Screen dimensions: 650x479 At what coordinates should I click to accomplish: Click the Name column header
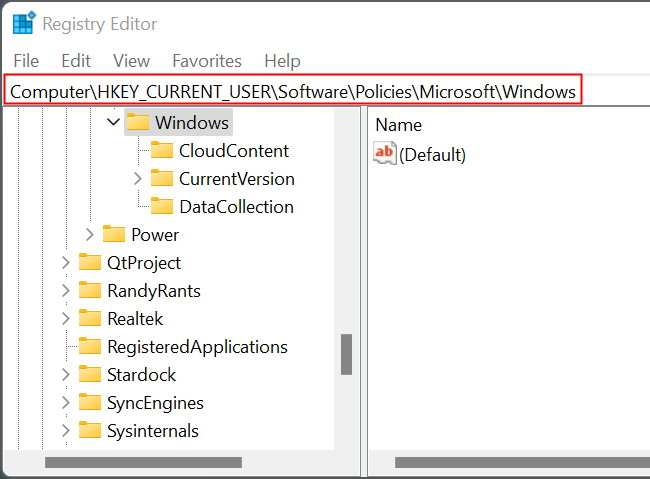tap(398, 125)
